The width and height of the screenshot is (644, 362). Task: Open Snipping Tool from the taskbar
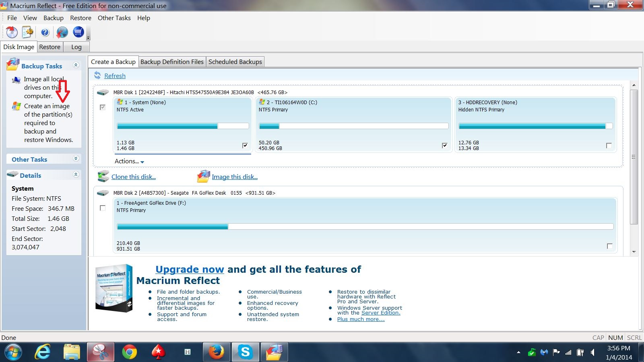pyautogui.click(x=101, y=352)
